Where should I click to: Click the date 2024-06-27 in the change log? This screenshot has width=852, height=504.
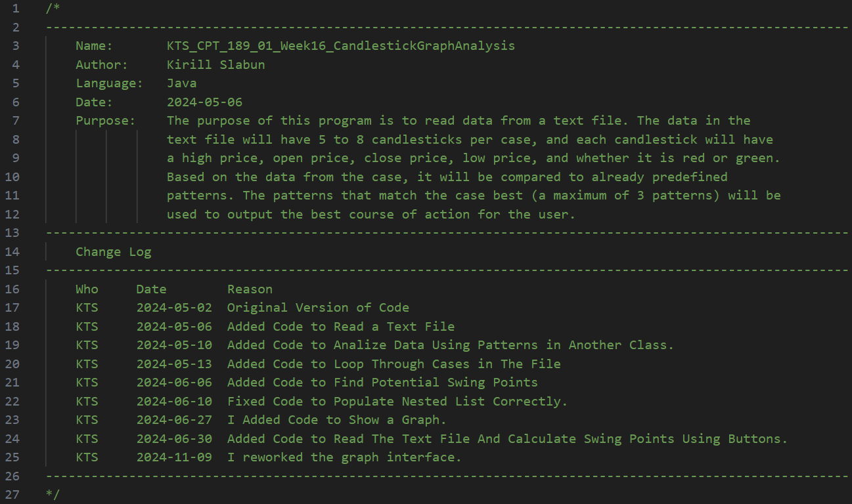[174, 420]
